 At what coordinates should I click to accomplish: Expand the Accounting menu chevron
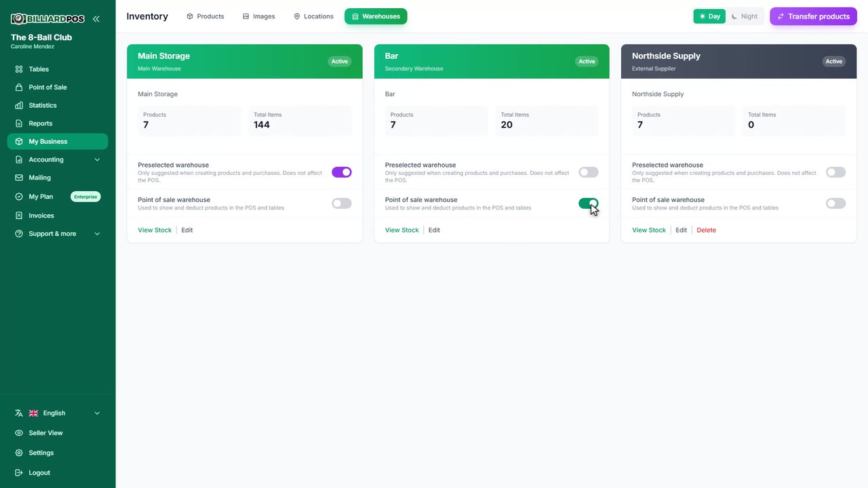[97, 160]
